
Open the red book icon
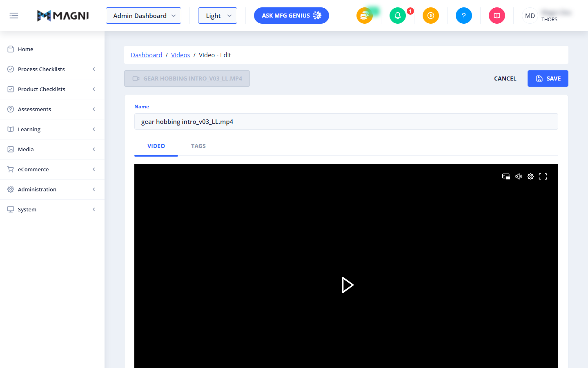pyautogui.click(x=497, y=16)
